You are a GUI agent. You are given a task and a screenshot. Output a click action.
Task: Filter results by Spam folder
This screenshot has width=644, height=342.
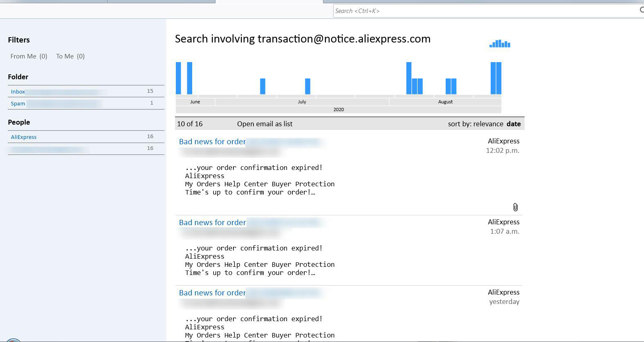tap(86, 103)
